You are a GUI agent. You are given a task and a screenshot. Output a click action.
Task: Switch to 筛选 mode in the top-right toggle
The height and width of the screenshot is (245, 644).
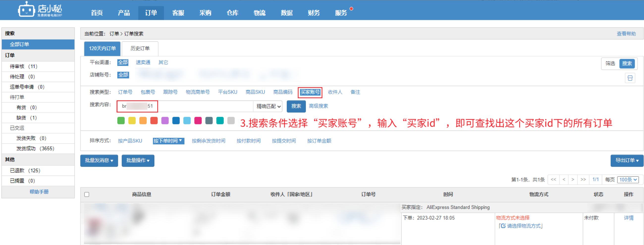point(610,63)
